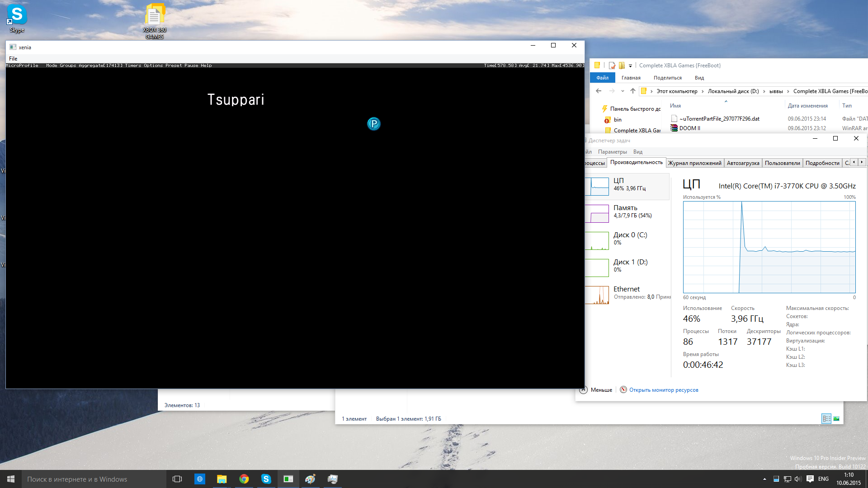This screenshot has width=868, height=488.
Task: Switch to the Автозагрузка tab
Action: [743, 163]
